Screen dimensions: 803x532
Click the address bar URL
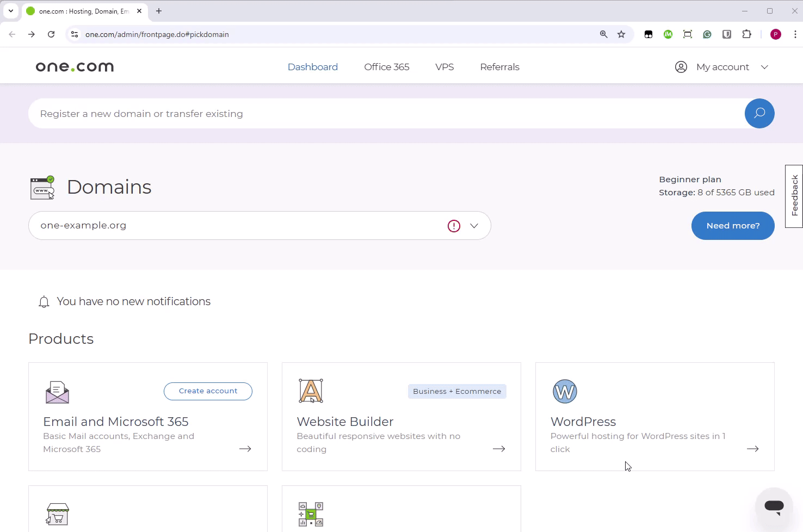[x=157, y=34]
